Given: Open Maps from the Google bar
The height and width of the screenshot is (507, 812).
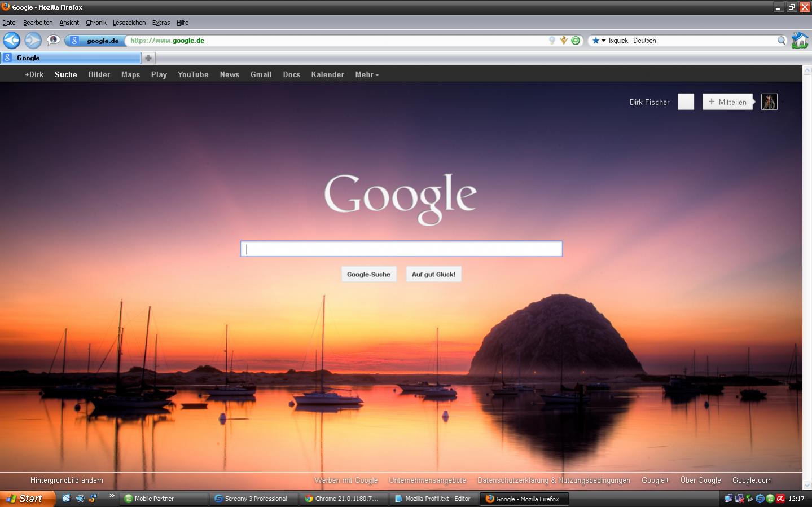Looking at the screenshot, I should 130,74.
